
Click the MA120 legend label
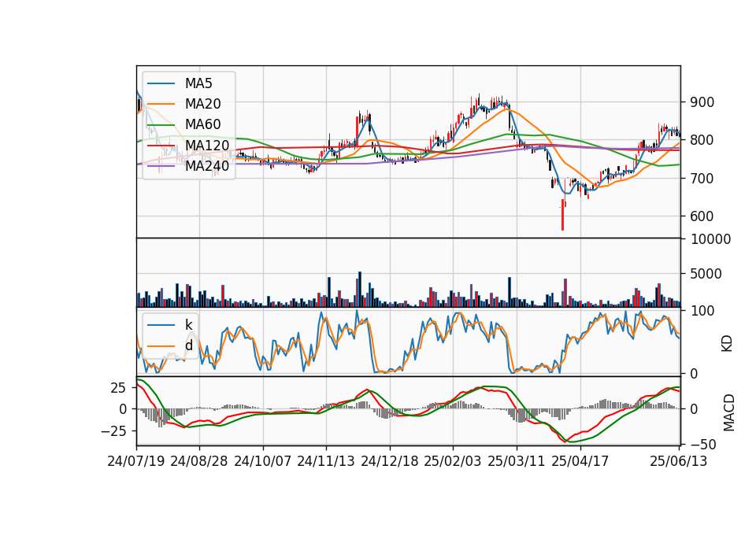(207, 145)
